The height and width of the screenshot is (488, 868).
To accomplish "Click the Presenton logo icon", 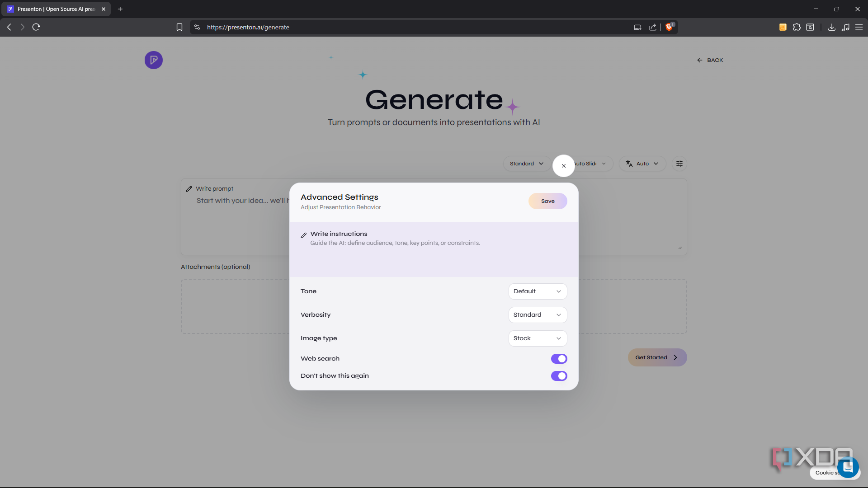I will click(154, 60).
